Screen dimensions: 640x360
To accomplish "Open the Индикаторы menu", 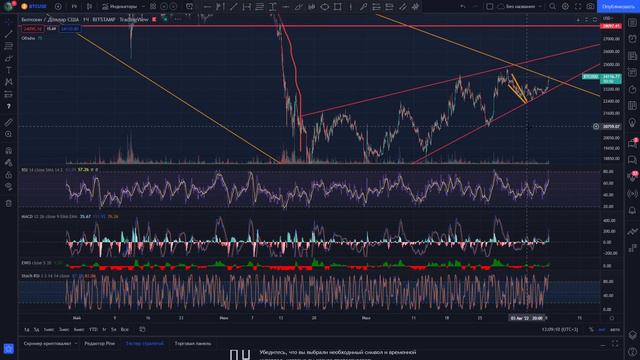I will coord(119,7).
